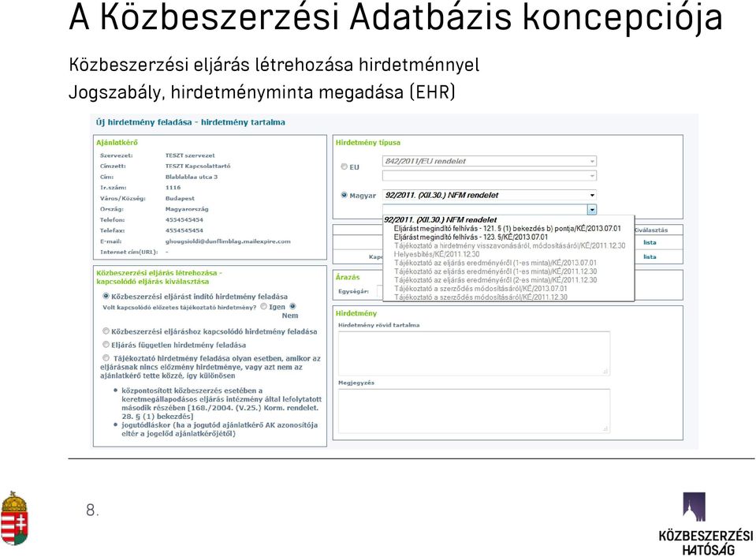Click the Közbeszerzési Hatóság logo
The height and width of the screenshot is (557, 756).
706,524
